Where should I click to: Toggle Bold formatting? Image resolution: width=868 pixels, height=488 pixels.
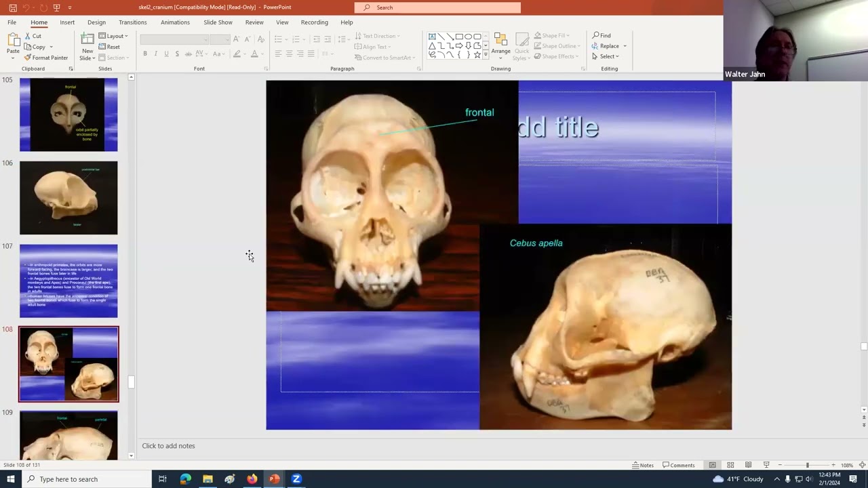[x=144, y=54]
